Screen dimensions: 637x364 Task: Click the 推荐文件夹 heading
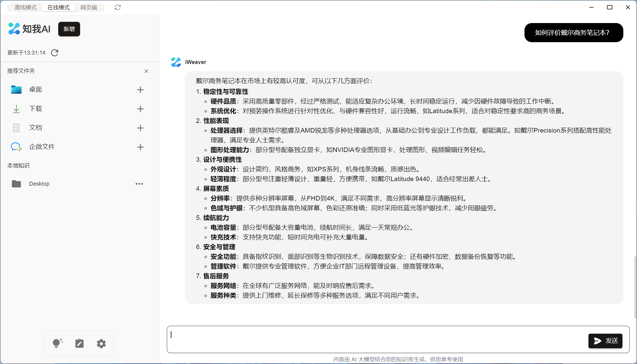21,71
